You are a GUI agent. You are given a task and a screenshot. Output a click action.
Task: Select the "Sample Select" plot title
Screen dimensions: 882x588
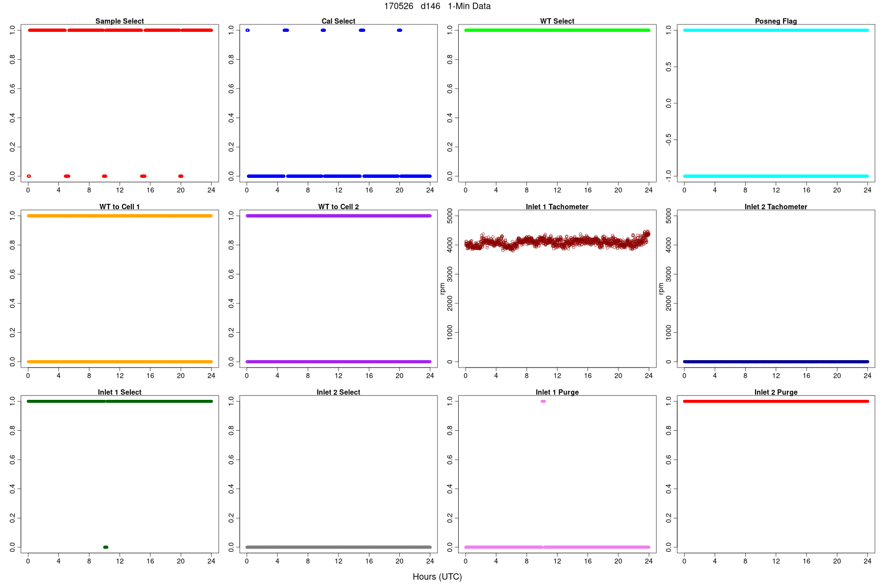(x=120, y=21)
